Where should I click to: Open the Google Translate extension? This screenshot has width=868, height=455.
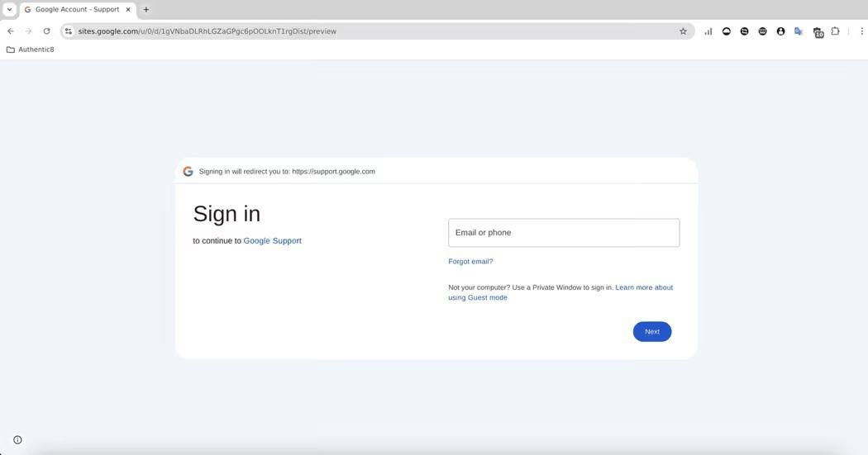tap(799, 31)
